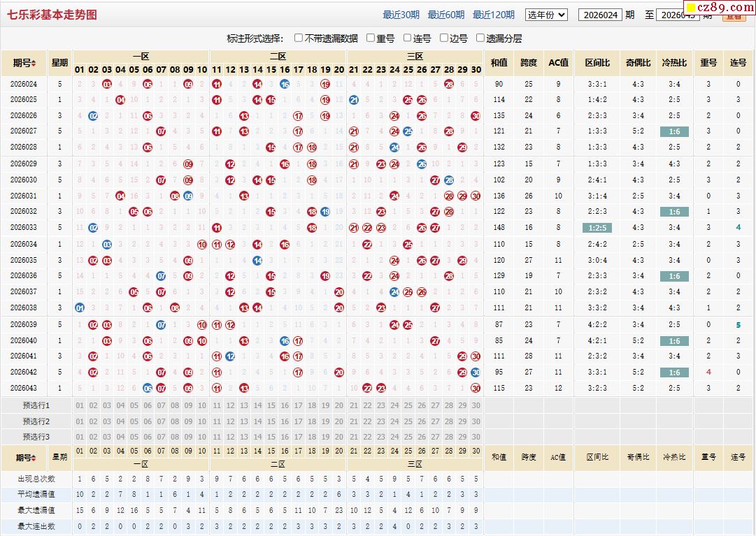Screen dimensions: 756x536
Task: Toggle the 重号 checkbox
Action: tap(371, 38)
